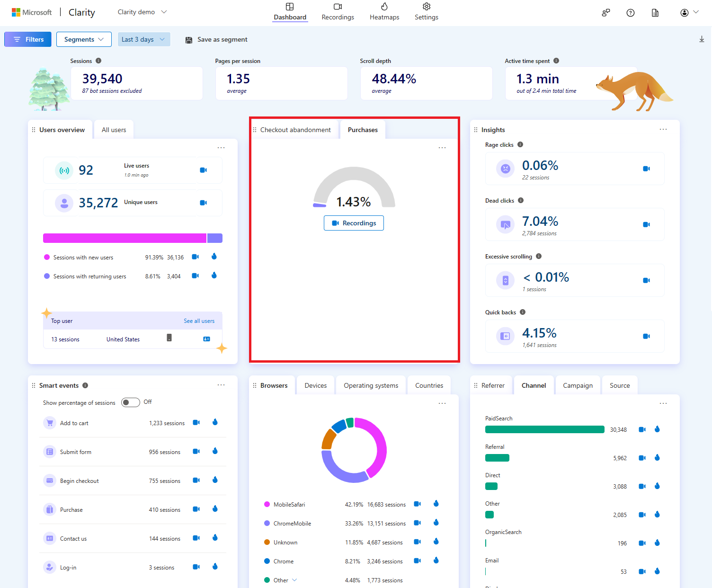The height and width of the screenshot is (588, 712).
Task: Open the Countries tab
Action: 429,385
